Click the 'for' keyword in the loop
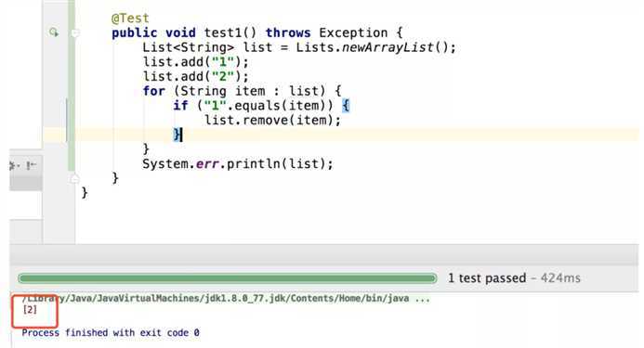Image resolution: width=644 pixels, height=348 pixels. click(154, 91)
